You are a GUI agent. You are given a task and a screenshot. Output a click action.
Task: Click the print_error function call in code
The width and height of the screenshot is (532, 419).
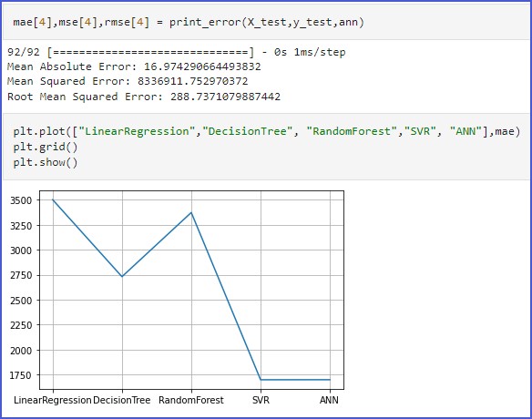267,23
